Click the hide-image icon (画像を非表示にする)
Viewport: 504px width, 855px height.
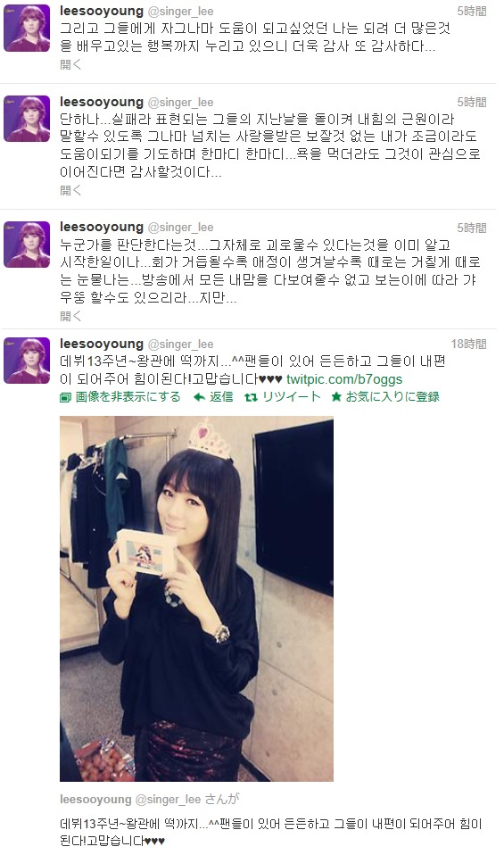click(x=65, y=397)
